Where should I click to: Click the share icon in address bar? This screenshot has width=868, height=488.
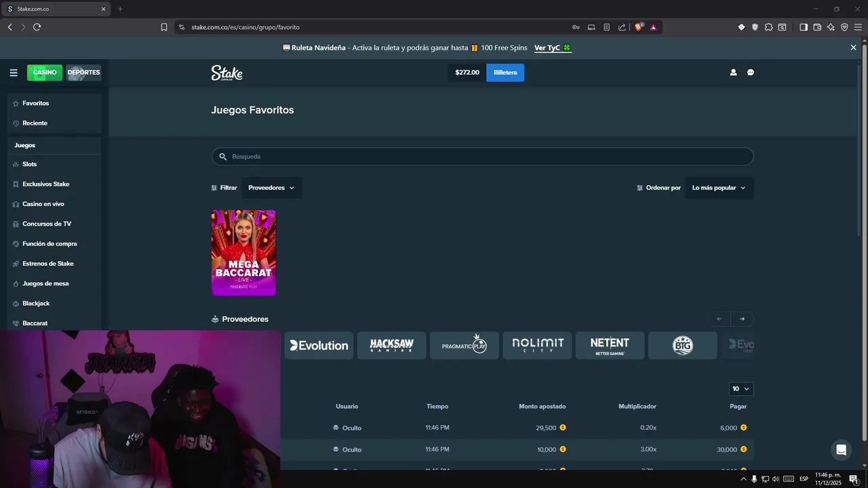click(622, 27)
